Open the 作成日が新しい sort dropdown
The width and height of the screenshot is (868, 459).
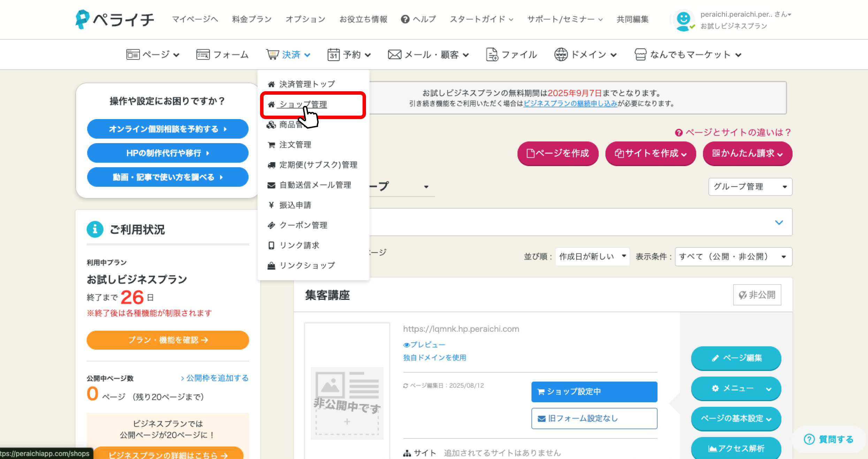click(x=592, y=257)
